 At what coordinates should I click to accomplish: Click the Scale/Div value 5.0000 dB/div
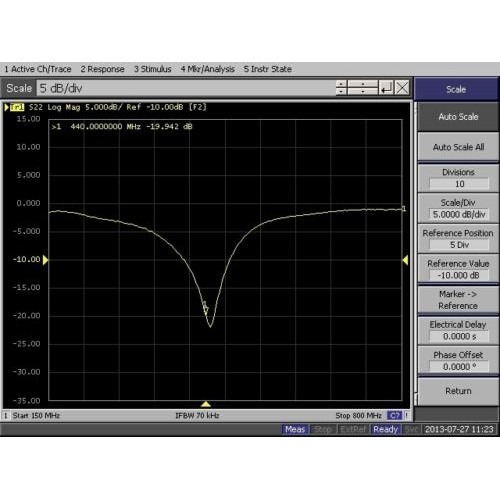point(459,214)
